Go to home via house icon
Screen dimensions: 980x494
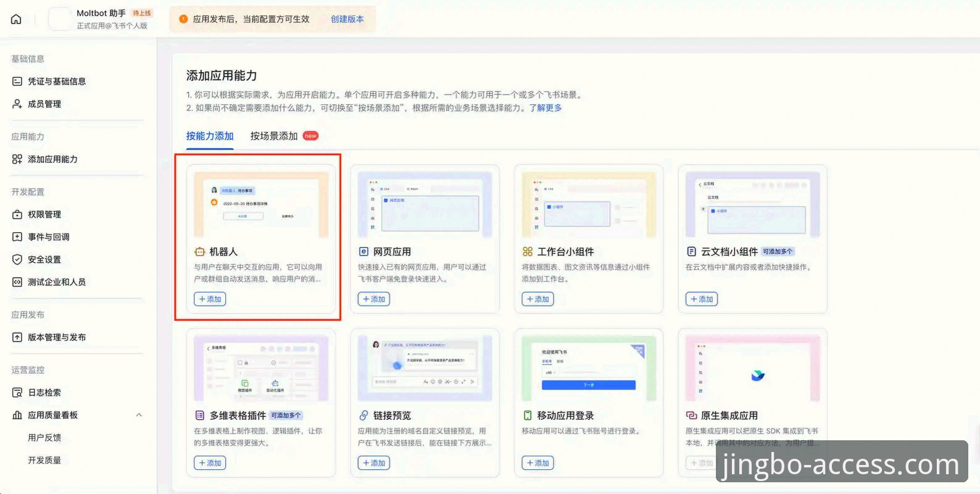[16, 19]
